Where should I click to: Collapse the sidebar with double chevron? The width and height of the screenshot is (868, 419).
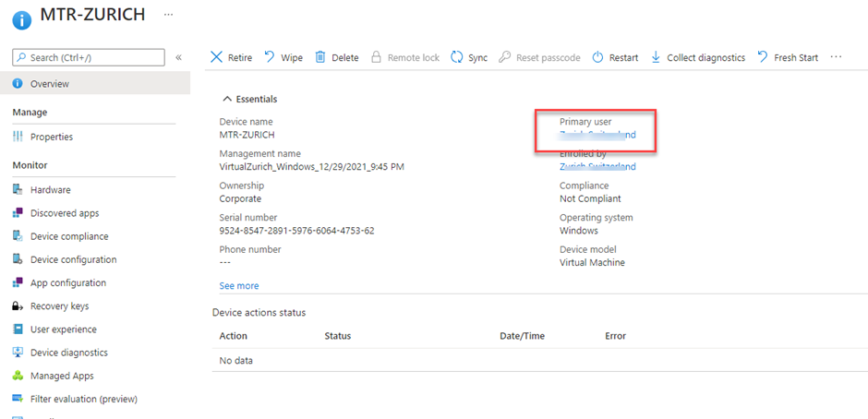coord(179,57)
